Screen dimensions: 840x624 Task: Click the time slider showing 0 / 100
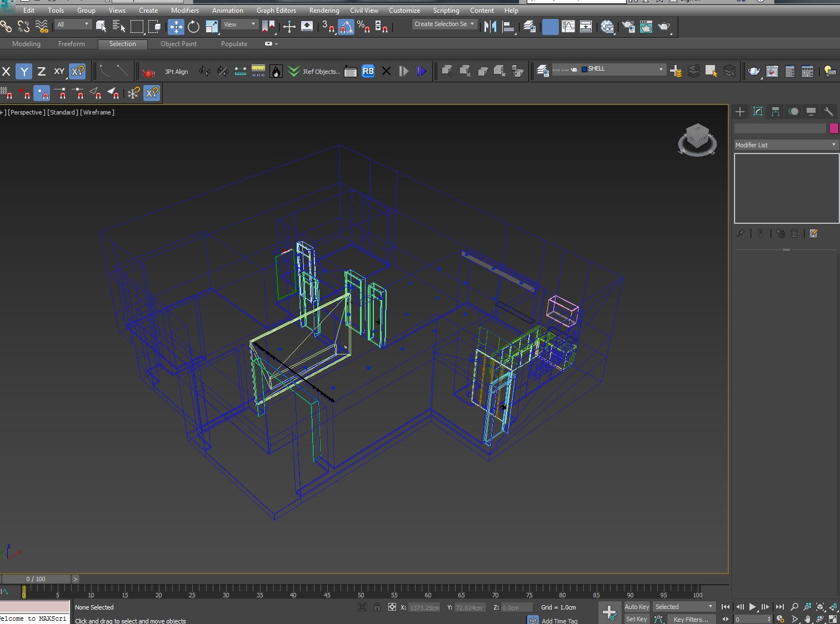[x=36, y=579]
